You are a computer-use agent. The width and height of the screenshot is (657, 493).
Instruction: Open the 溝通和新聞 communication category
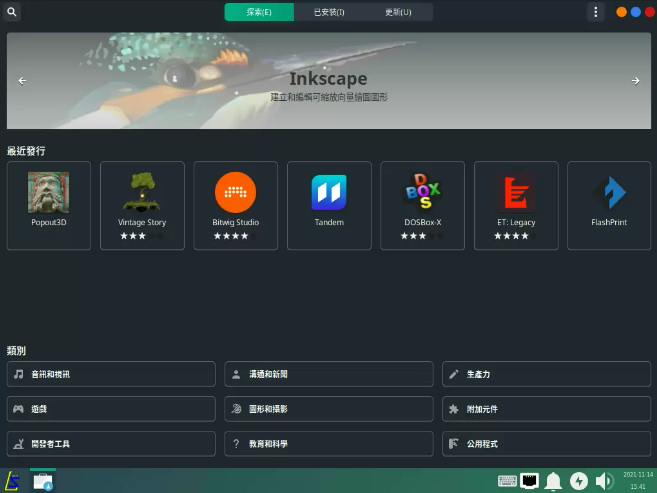(329, 374)
